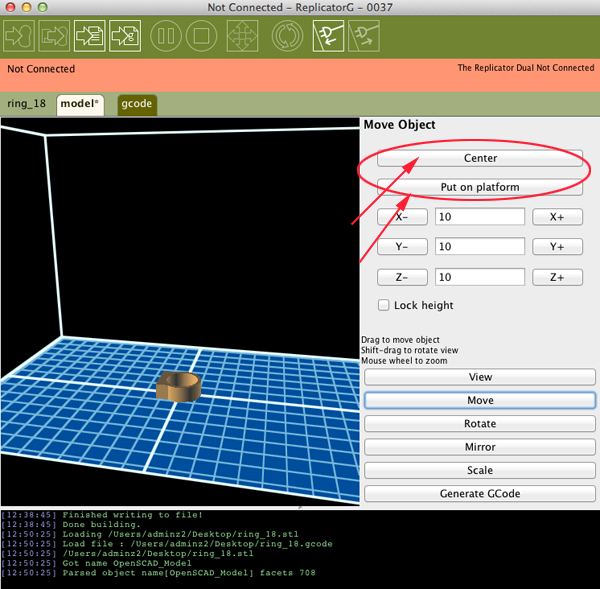Click the Z distance input field
The image size is (600, 589).
pyautogui.click(x=480, y=277)
